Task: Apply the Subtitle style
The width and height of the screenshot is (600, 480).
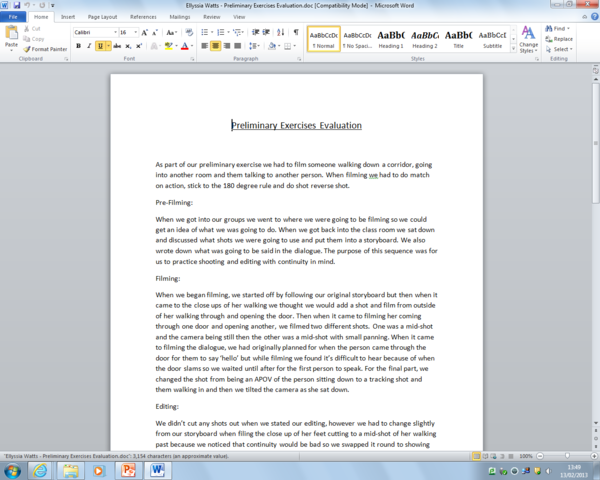Action: pyautogui.click(x=492, y=39)
